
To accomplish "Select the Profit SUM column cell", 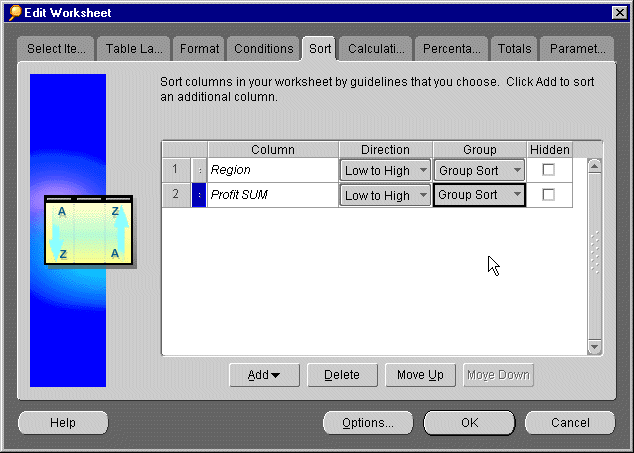I will pos(272,195).
